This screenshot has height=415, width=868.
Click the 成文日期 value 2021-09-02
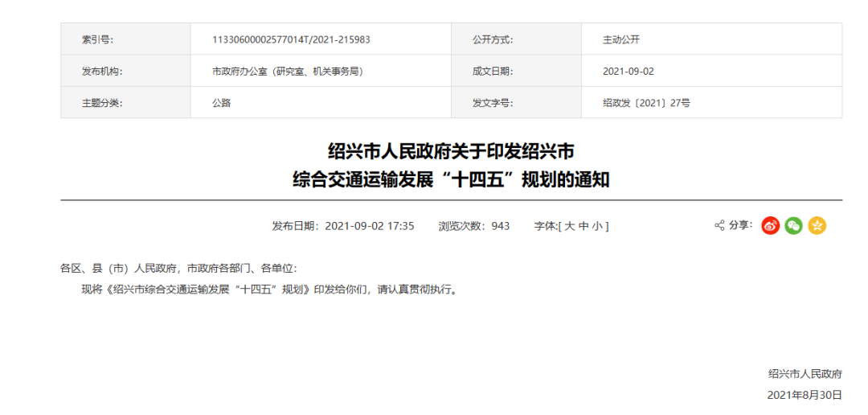coord(628,72)
